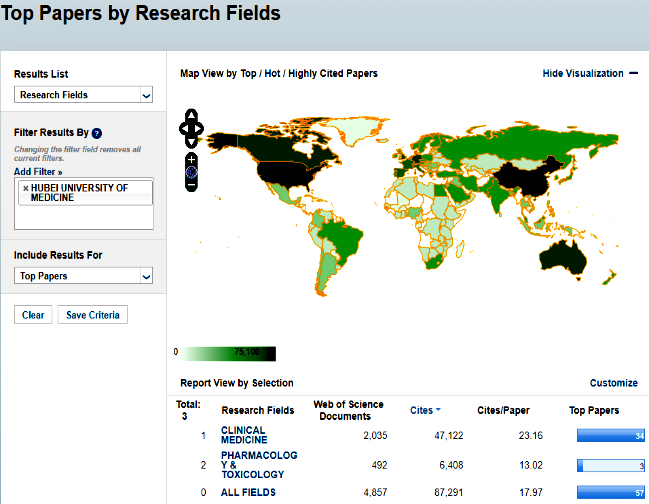
Task: Open the Include Results For Top Papers dropdown
Action: [x=83, y=276]
